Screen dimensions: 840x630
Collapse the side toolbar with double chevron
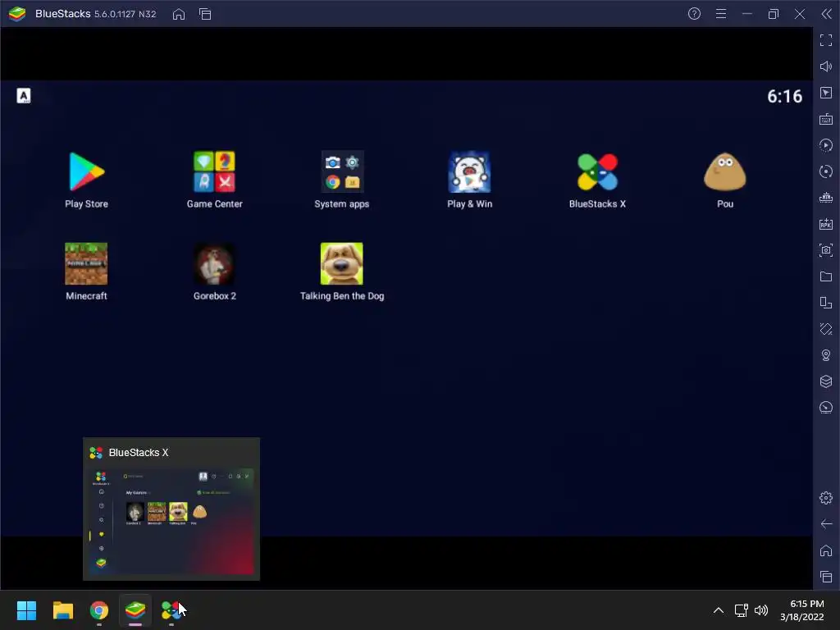coord(826,14)
